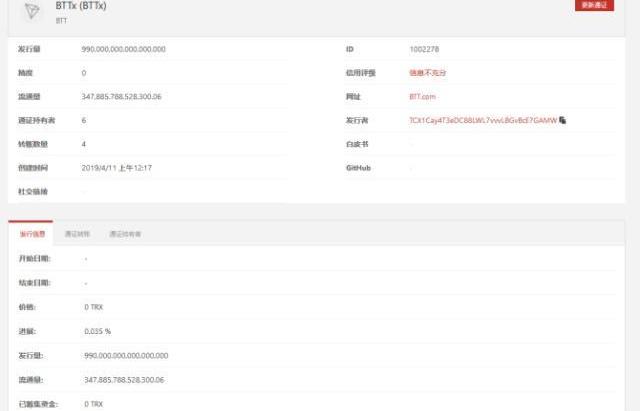Click the 0.035 % progress value
The width and height of the screenshot is (640, 411).
(98, 331)
